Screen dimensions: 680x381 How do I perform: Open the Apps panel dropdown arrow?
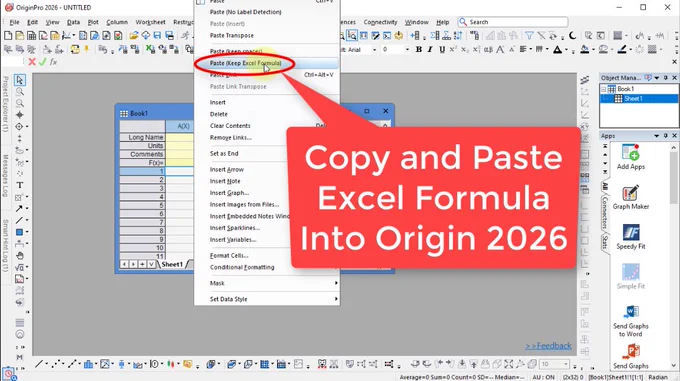click(x=657, y=136)
